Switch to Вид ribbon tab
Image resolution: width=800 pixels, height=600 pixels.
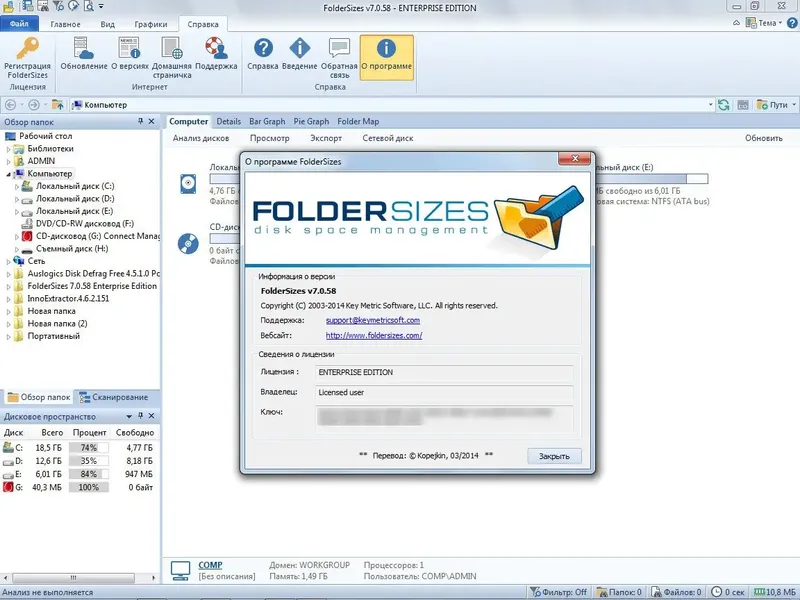pos(107,24)
